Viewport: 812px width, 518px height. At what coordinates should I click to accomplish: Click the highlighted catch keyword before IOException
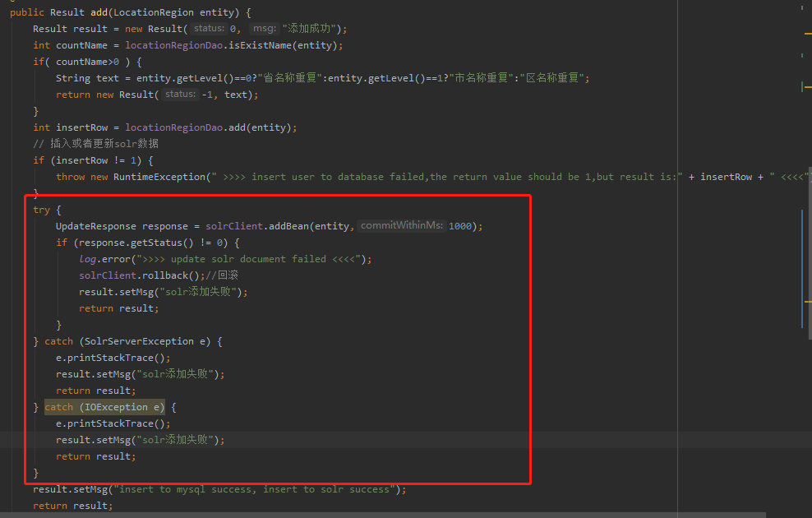[x=58, y=407]
